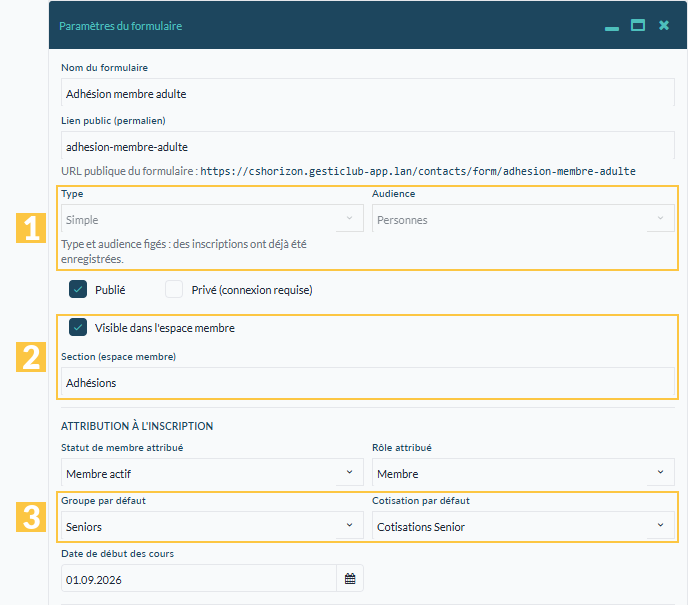Enable Privé (connexion requise) checkbox
Screen dimensions: 688x605
tap(174, 290)
